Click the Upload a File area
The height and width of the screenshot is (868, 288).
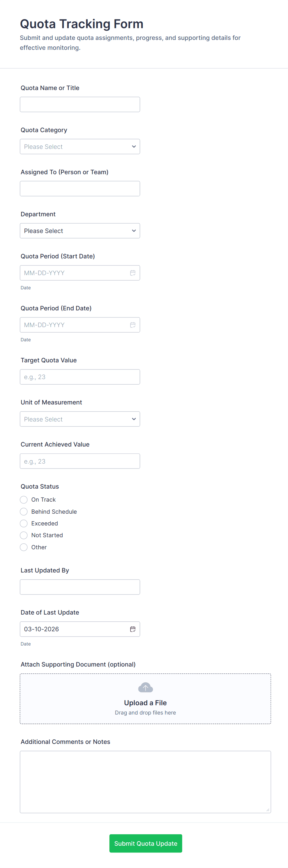coord(145,703)
